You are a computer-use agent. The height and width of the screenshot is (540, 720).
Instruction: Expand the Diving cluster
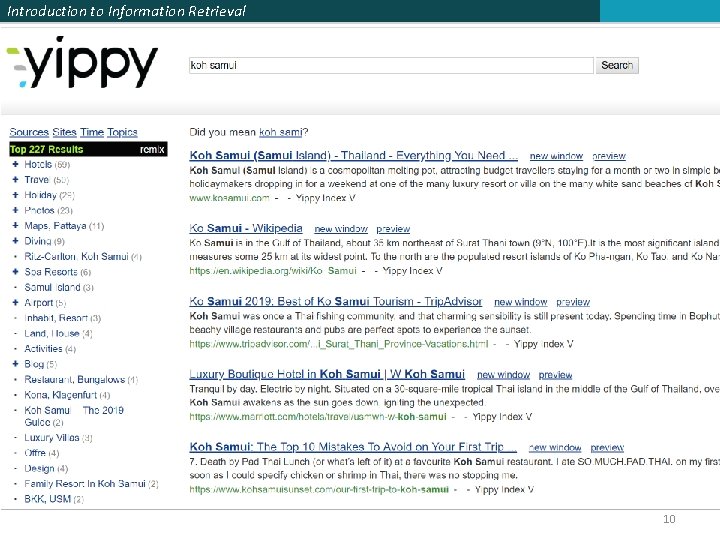[16, 241]
